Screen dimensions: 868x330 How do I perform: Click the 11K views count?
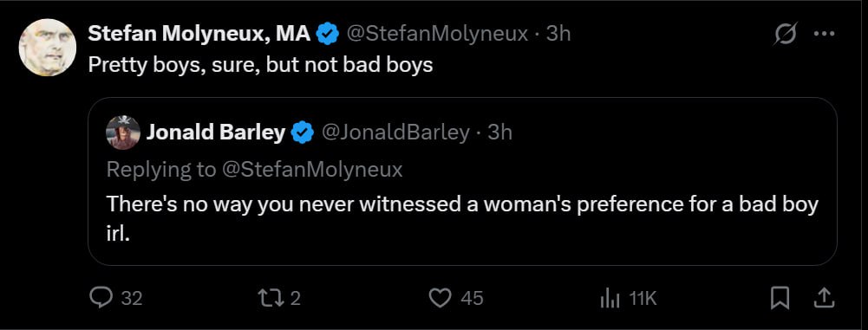643,299
